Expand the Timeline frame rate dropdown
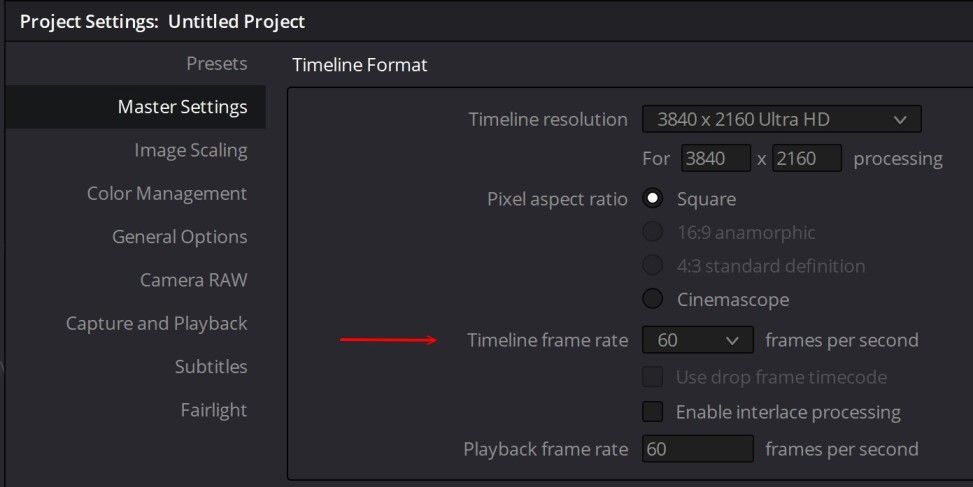The height and width of the screenshot is (487, 973). (697, 341)
